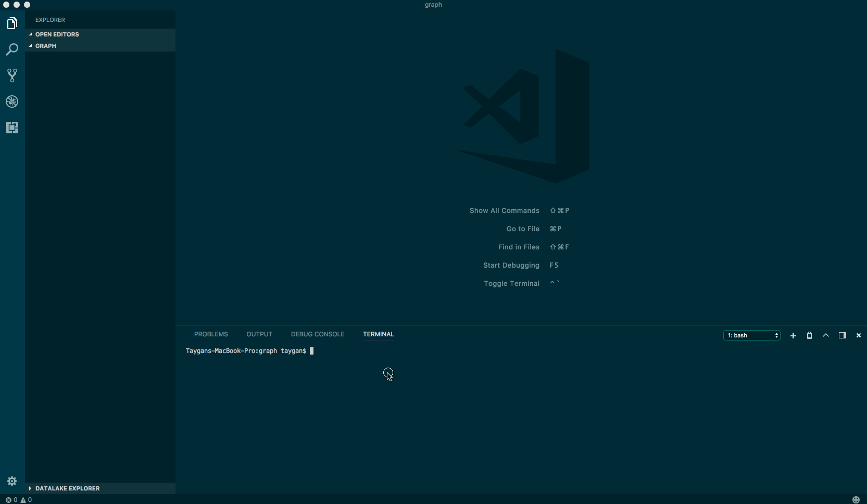Open the 1: bash terminal dropdown
This screenshot has width=867, height=504.
[x=752, y=335]
